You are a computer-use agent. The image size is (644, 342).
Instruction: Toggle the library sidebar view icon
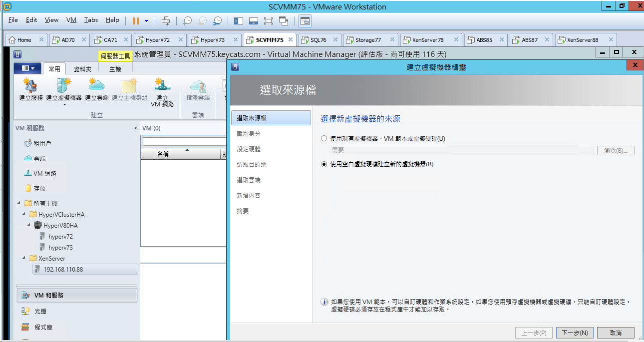(x=239, y=21)
